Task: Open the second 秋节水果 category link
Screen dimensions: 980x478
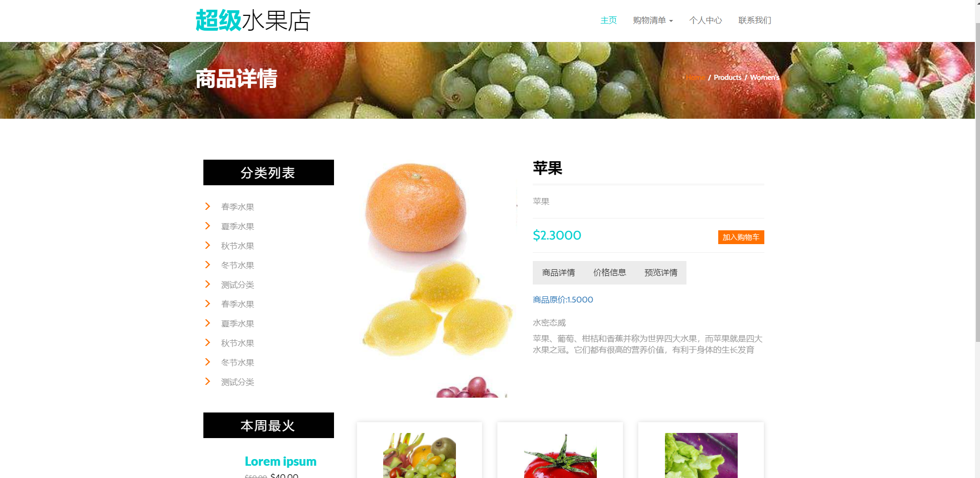Action: pos(238,343)
